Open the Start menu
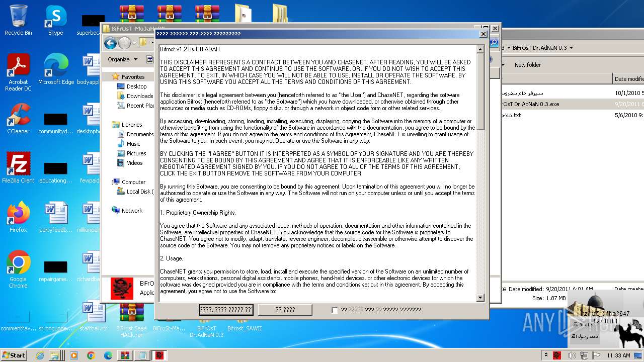The image size is (644, 362). 14,355
